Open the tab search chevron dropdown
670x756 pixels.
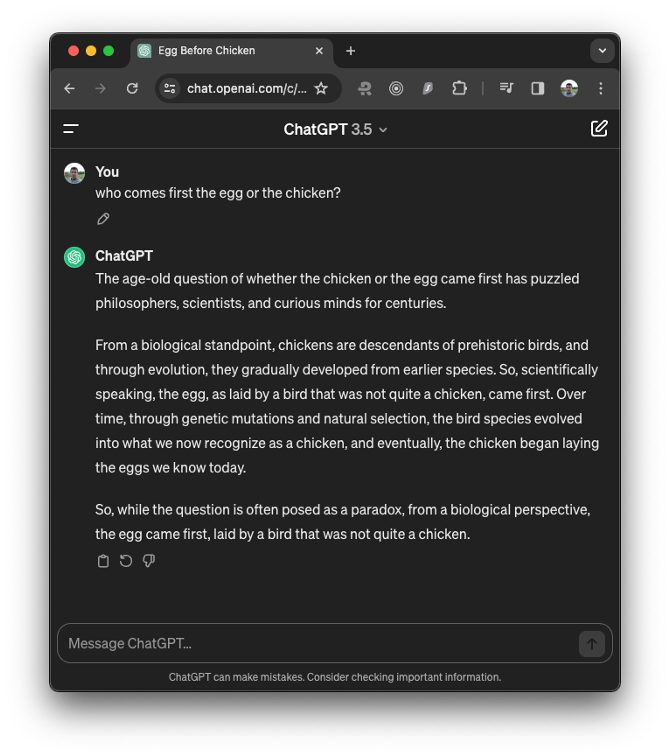(x=602, y=50)
